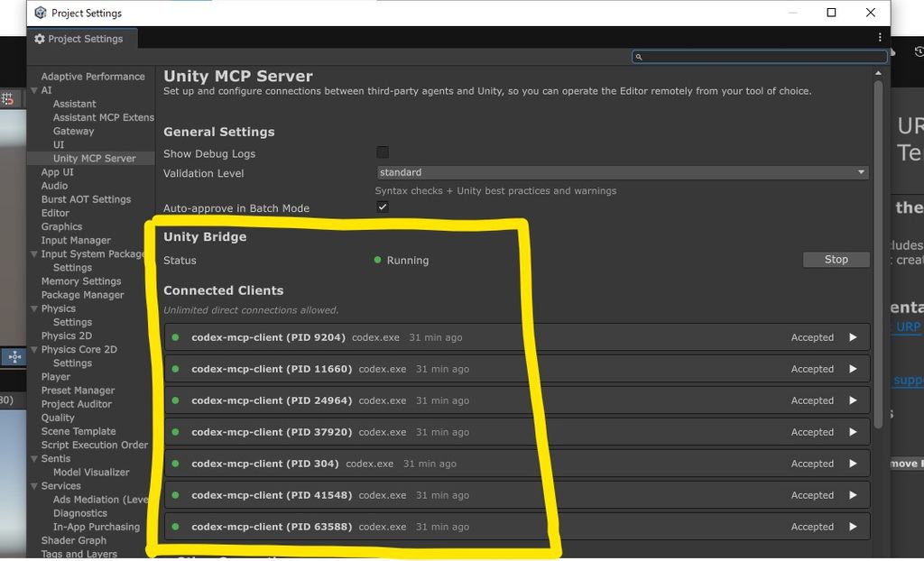
Task: Open Physics 2D settings
Action: click(66, 336)
